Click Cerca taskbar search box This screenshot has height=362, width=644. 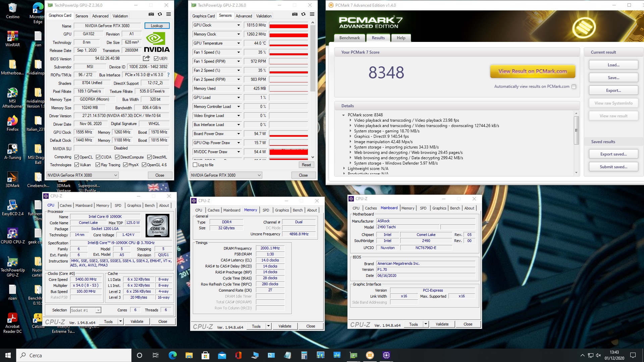coord(74,355)
